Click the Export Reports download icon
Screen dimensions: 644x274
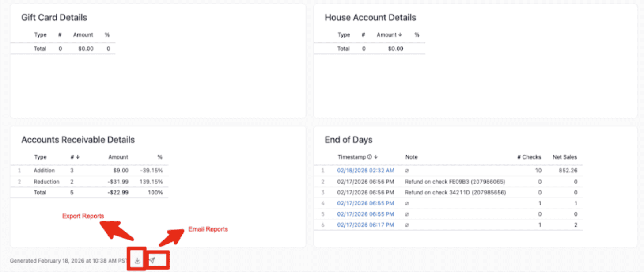click(x=137, y=260)
